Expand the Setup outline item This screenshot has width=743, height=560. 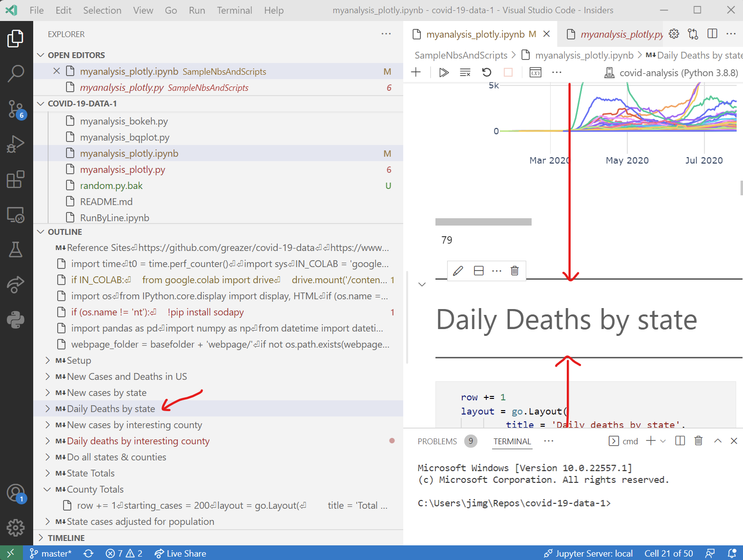coord(47,360)
